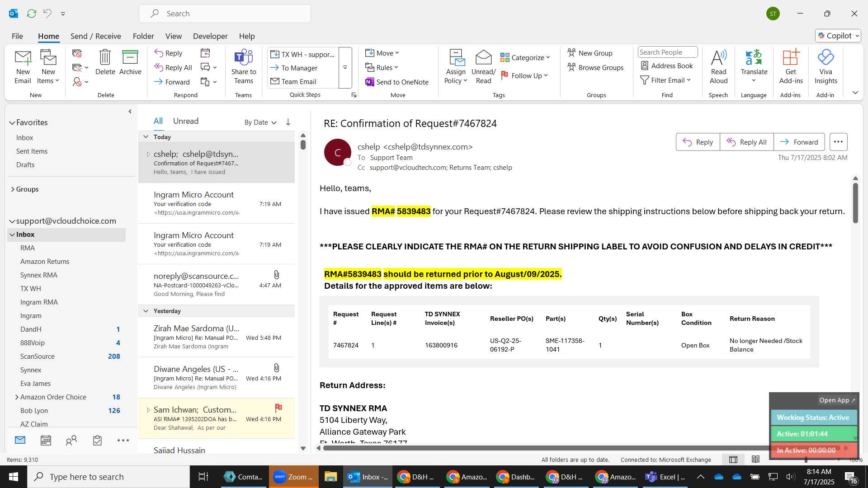This screenshot has width=868, height=488.
Task: Send message to OneNote
Action: pos(397,82)
